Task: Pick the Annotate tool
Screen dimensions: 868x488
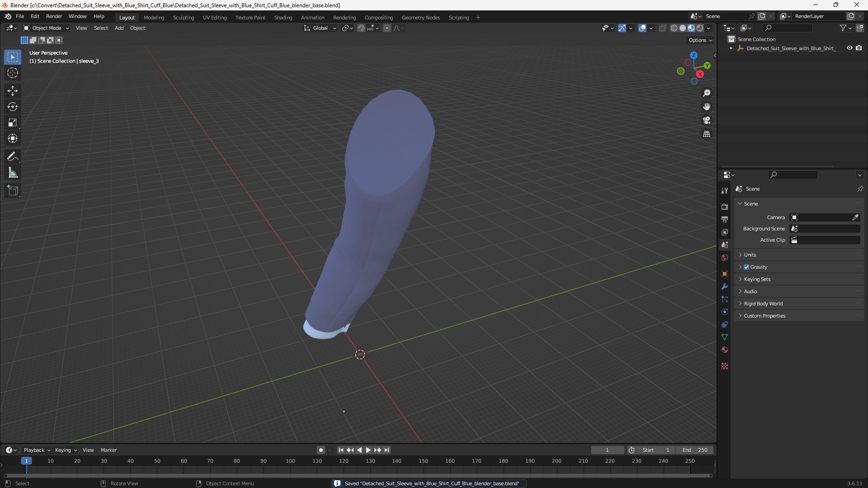Action: click(13, 157)
